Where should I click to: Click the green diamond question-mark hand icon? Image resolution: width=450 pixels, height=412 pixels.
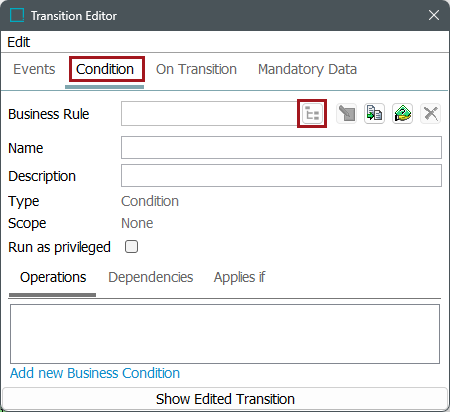pyautogui.click(x=402, y=114)
